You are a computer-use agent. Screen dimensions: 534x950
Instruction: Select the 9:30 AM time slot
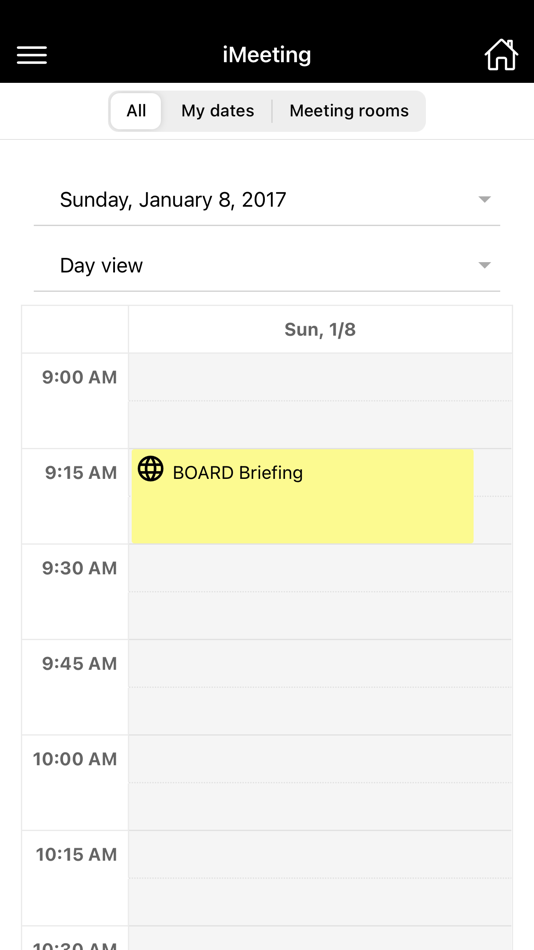320,591
